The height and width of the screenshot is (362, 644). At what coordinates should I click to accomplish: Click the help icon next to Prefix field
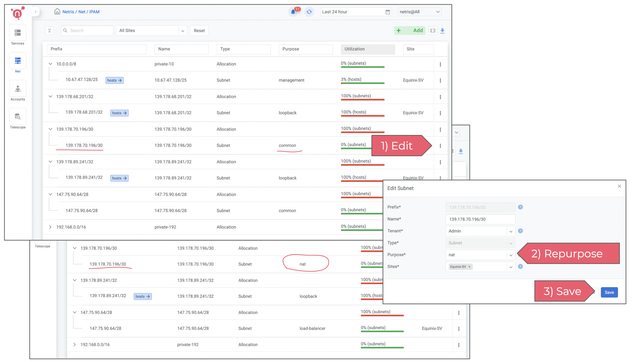[x=520, y=207]
